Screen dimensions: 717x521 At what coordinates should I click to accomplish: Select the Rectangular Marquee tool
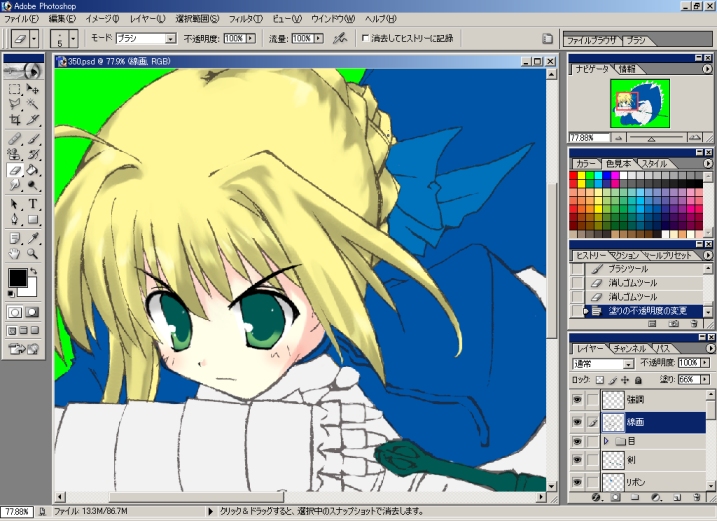coord(15,89)
